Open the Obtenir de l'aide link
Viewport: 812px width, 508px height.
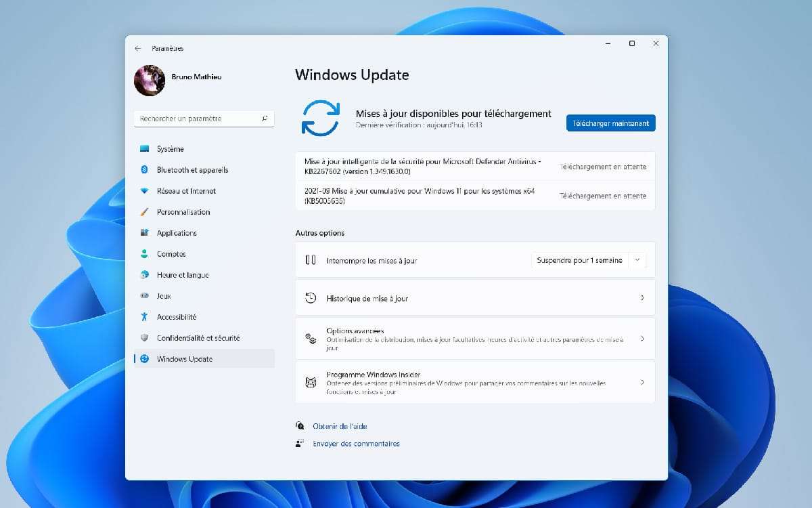coord(340,426)
